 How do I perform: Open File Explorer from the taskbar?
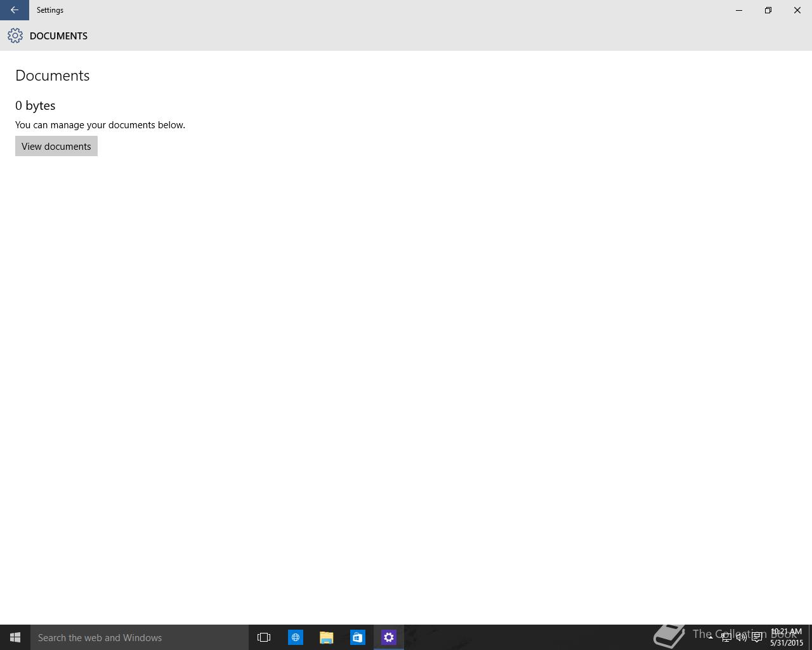click(x=327, y=637)
